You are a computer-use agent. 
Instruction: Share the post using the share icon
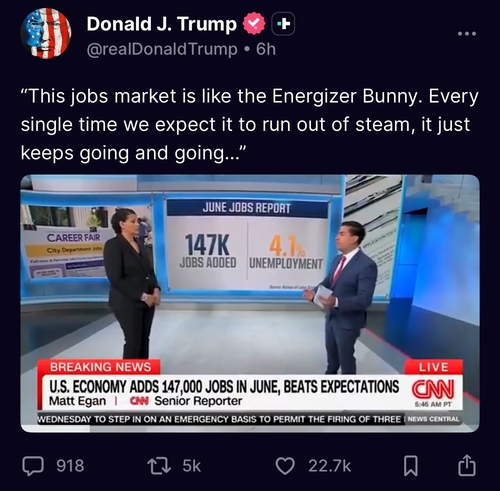466,465
